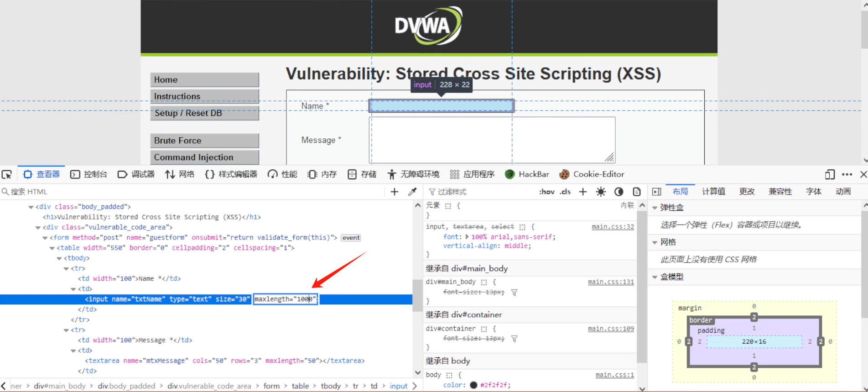
Task: Toggle light color scheme simulation
Action: [601, 192]
